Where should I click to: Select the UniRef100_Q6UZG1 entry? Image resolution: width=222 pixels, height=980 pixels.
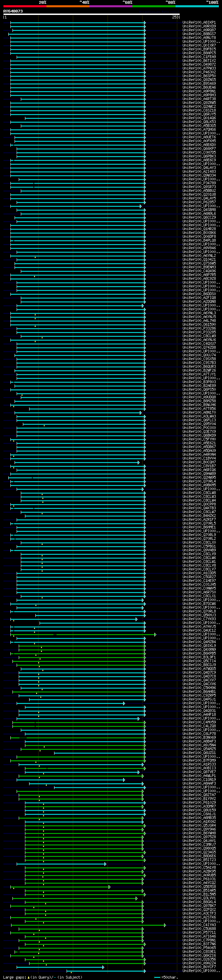click(199, 753)
